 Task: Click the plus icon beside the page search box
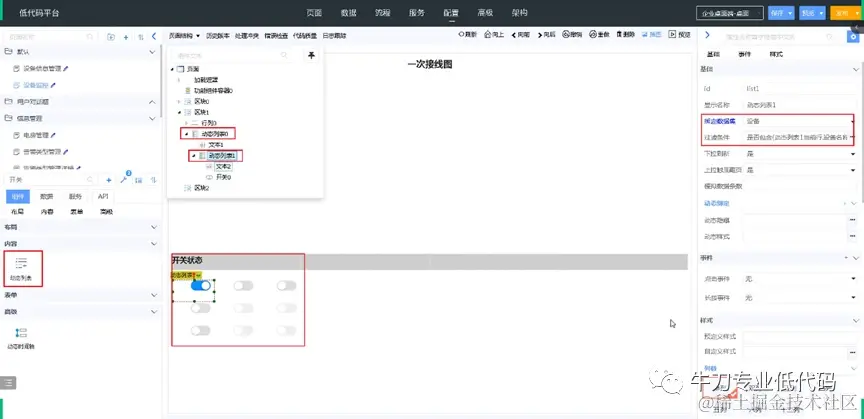point(126,37)
